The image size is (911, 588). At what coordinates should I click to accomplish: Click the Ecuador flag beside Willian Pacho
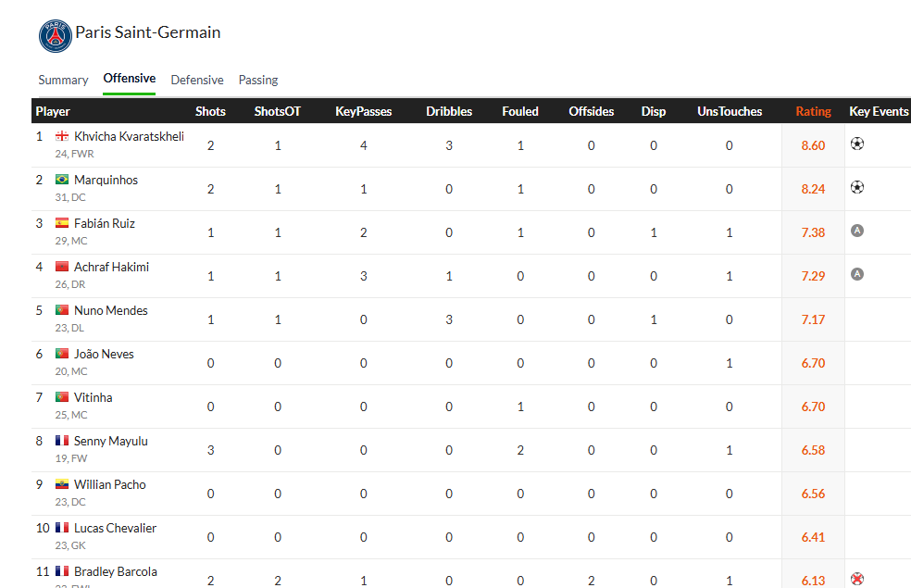(x=62, y=484)
